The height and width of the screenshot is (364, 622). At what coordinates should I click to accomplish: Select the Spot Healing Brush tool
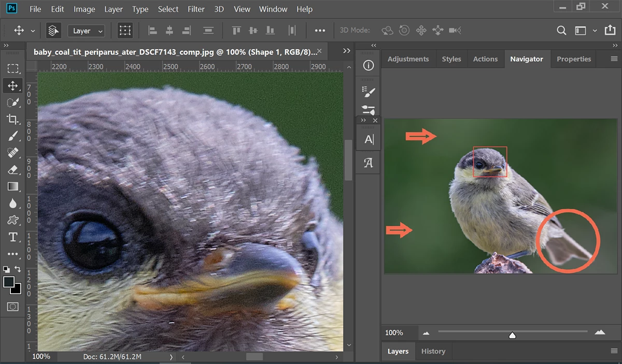click(x=13, y=153)
